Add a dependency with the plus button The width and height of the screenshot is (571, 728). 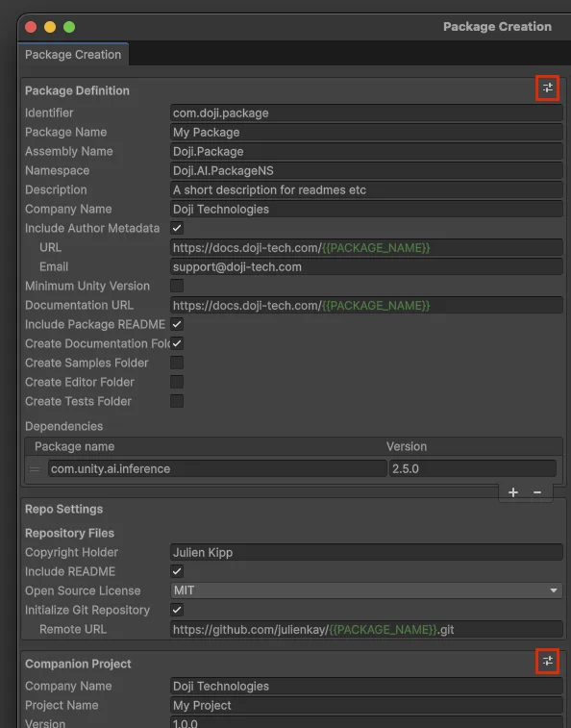point(513,492)
